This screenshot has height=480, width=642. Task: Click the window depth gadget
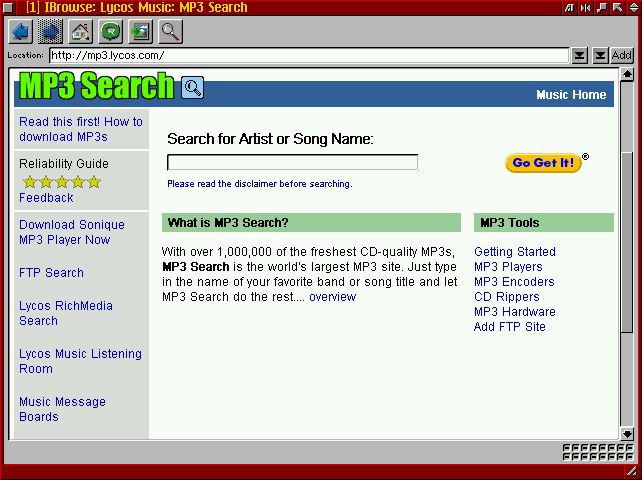point(633,7)
